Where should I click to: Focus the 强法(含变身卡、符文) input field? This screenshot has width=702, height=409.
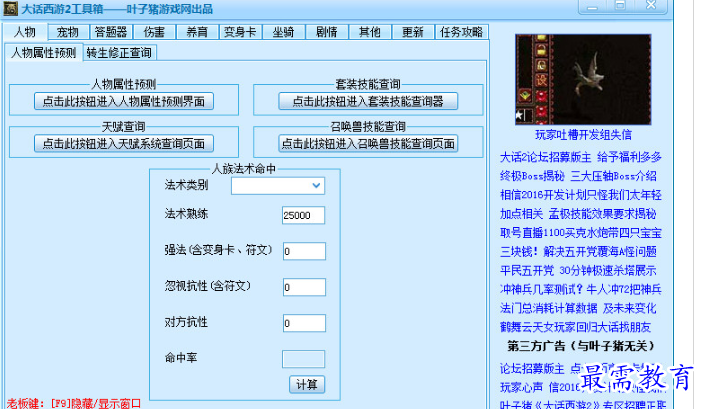pos(304,251)
